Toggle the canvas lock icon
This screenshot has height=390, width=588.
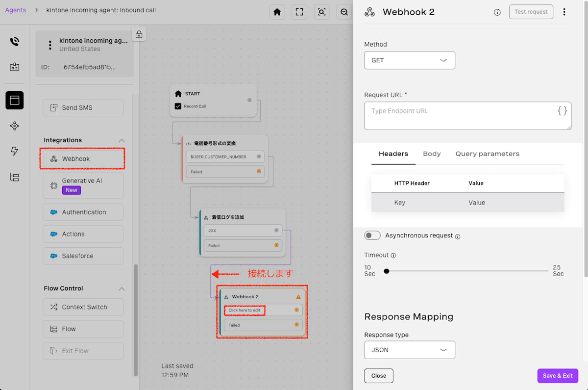[x=139, y=34]
